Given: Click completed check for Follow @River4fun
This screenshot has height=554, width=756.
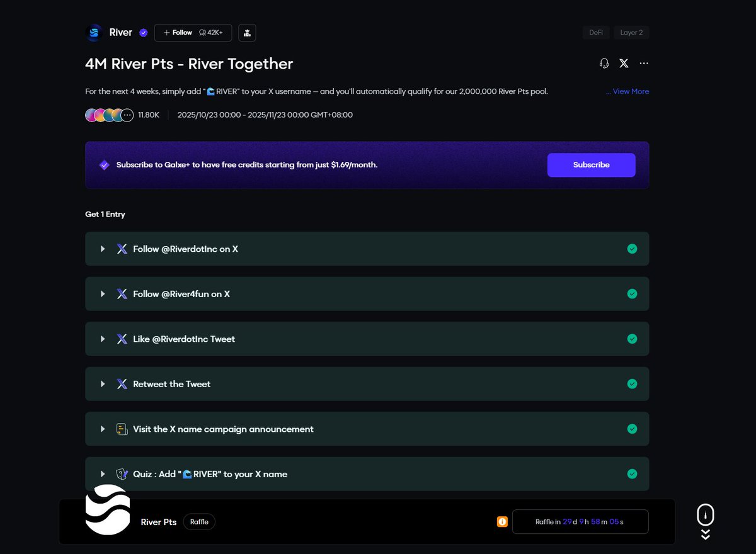Looking at the screenshot, I should pyautogui.click(x=632, y=294).
